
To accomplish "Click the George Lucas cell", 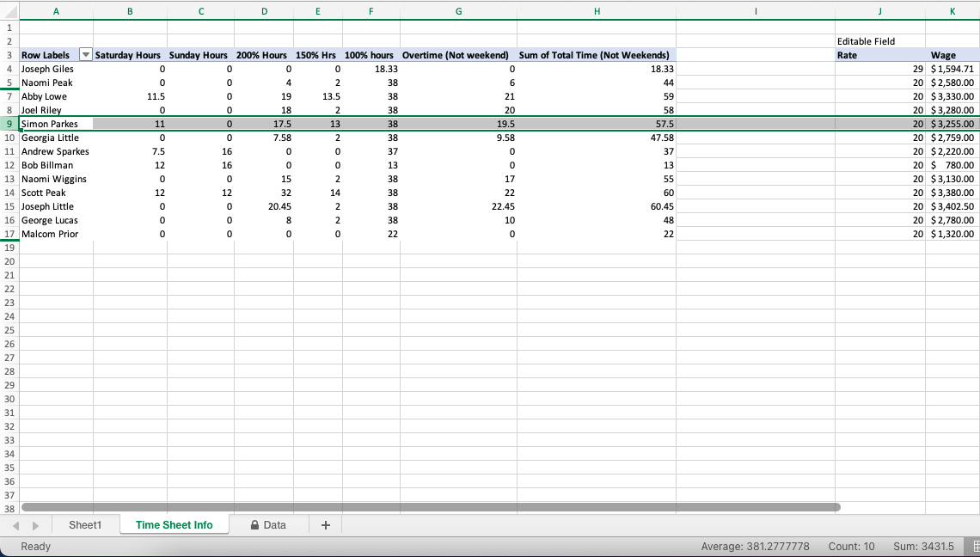I will tap(56, 220).
